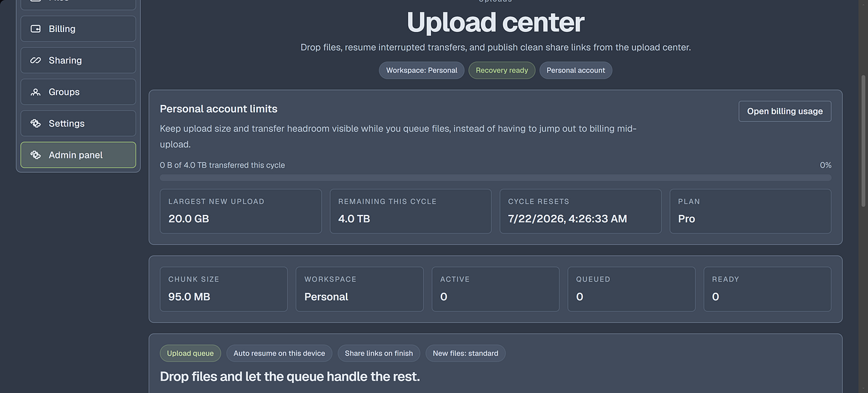The width and height of the screenshot is (868, 393).
Task: Open the Sharing sidebar item
Action: (x=78, y=60)
